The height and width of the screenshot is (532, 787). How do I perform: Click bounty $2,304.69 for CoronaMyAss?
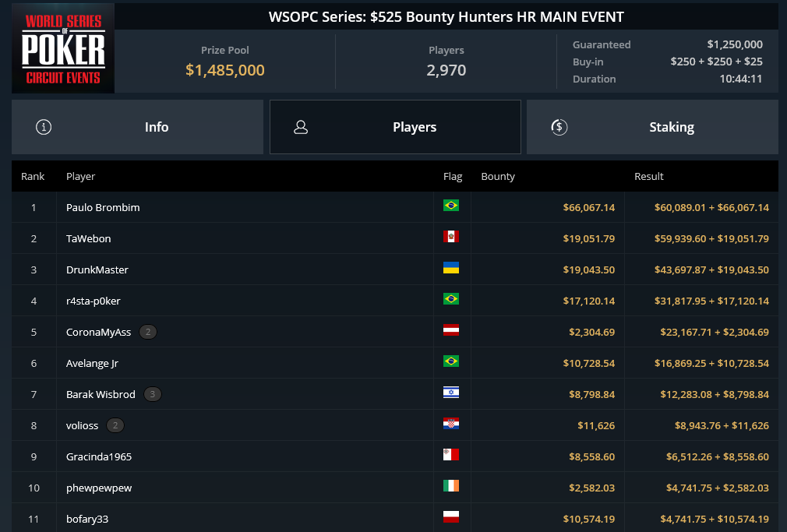click(x=591, y=332)
